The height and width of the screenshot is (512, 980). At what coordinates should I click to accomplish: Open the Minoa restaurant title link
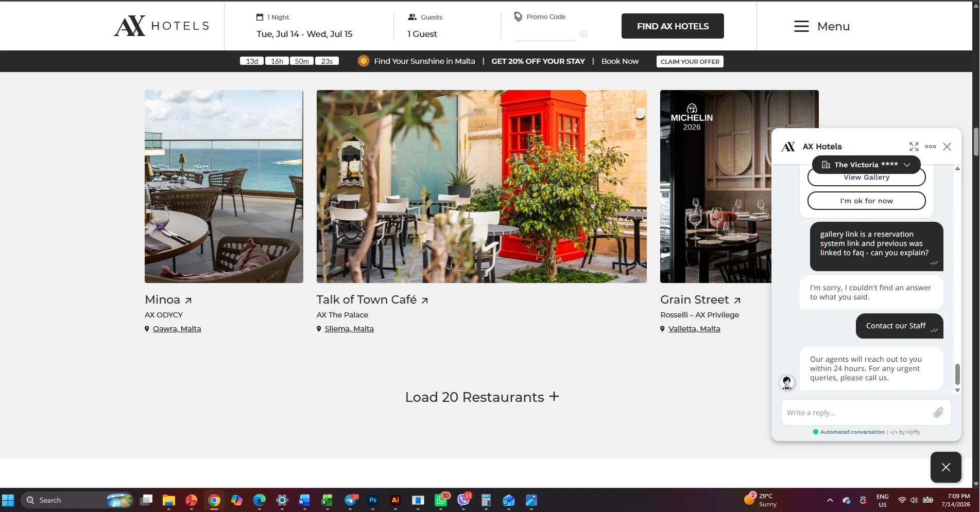pos(162,299)
